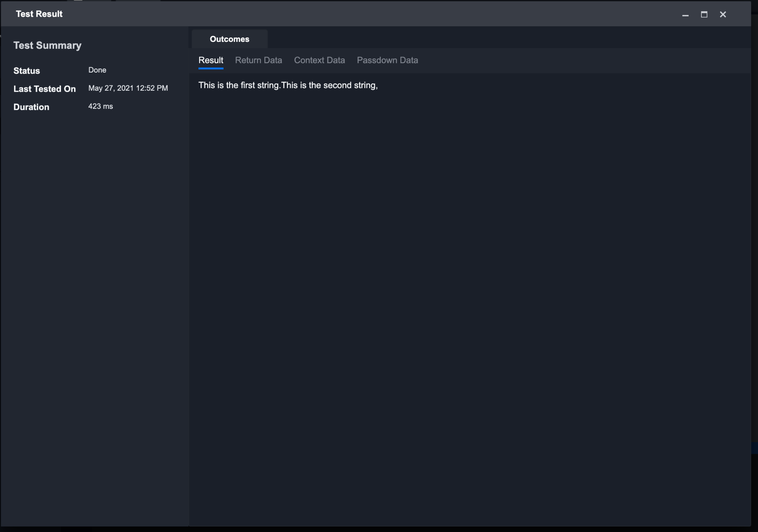The image size is (758, 532).
Task: Click the May 27, 2021 timestamp
Action: [x=128, y=88]
